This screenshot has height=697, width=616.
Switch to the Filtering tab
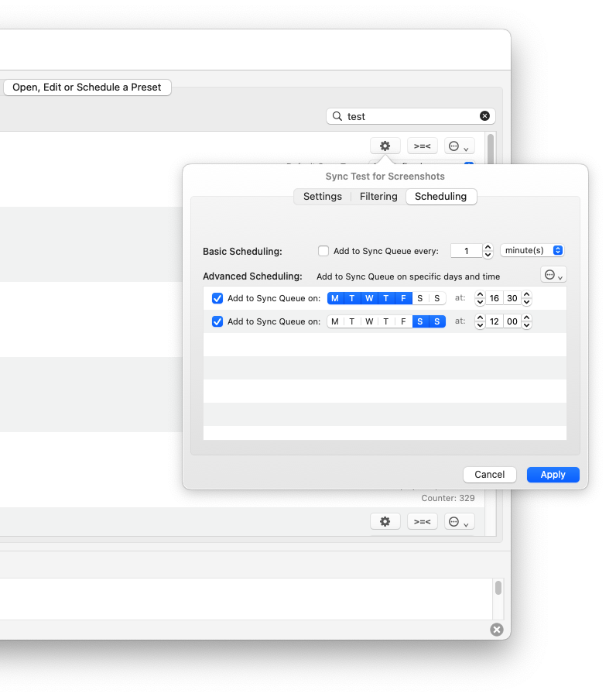pyautogui.click(x=378, y=197)
